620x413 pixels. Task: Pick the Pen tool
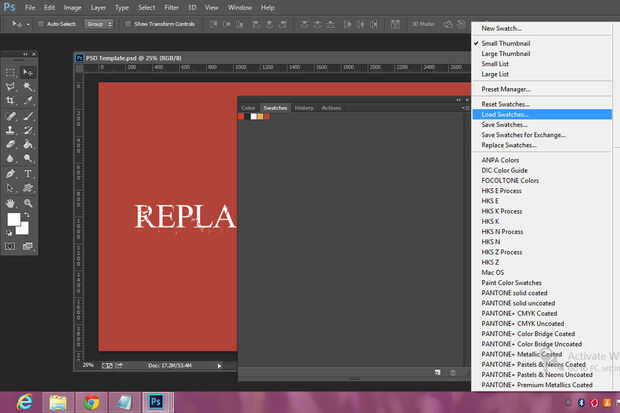[11, 173]
